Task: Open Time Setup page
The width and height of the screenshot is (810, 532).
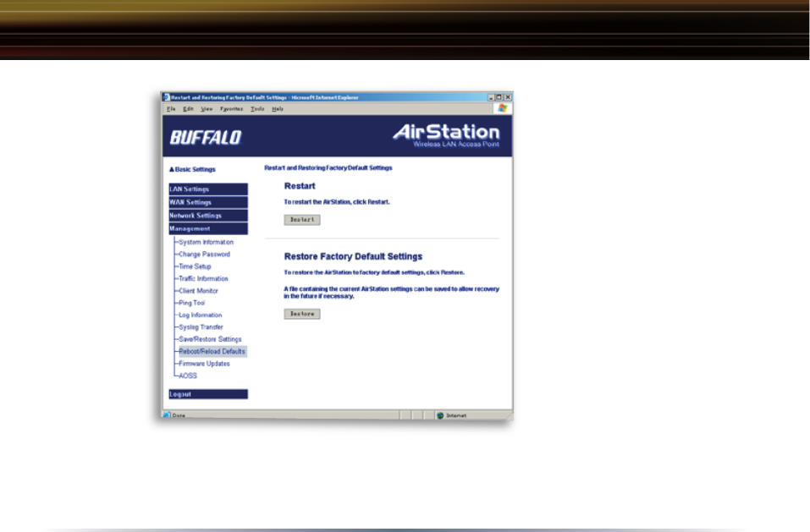Action: pos(195,266)
